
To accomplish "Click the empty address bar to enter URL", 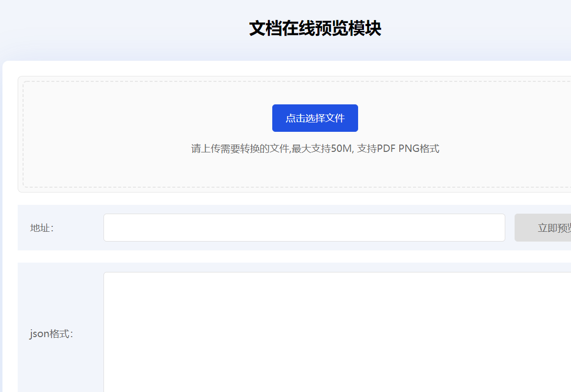I will 304,227.
